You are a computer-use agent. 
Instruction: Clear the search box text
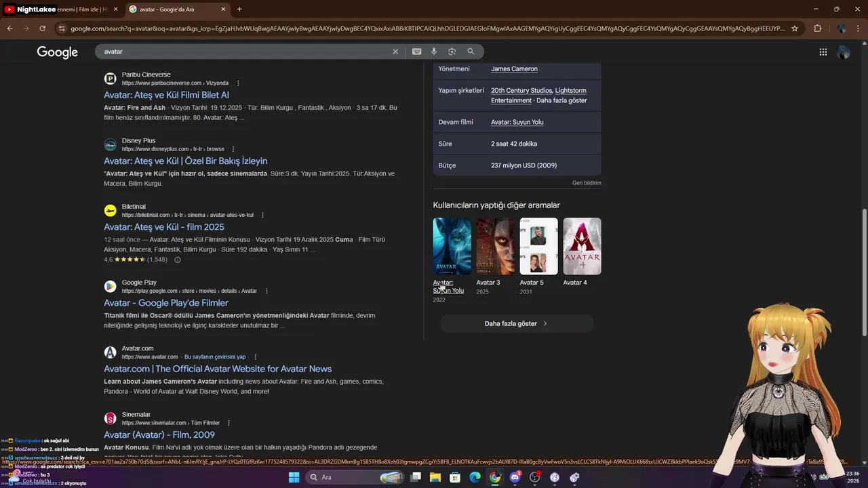tap(395, 52)
